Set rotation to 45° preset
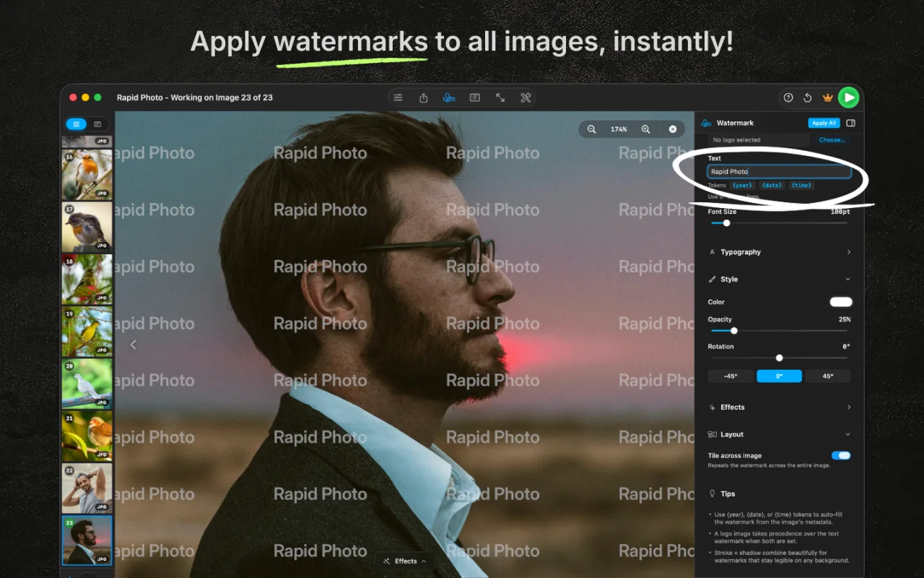Screen dimensions: 924x578 (x=828, y=376)
